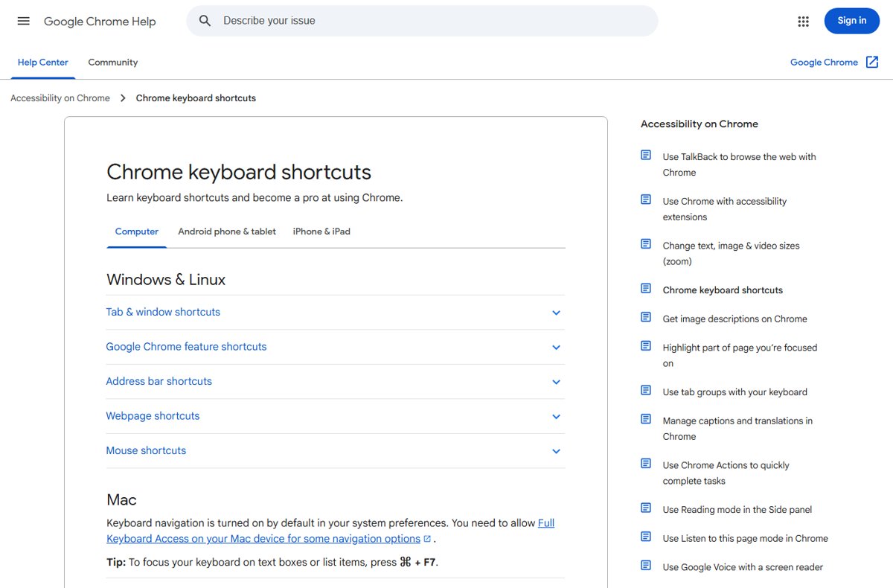Image resolution: width=893 pixels, height=588 pixels.
Task: Click article icon beside Change text, image & video sizes
Action: tap(646, 244)
